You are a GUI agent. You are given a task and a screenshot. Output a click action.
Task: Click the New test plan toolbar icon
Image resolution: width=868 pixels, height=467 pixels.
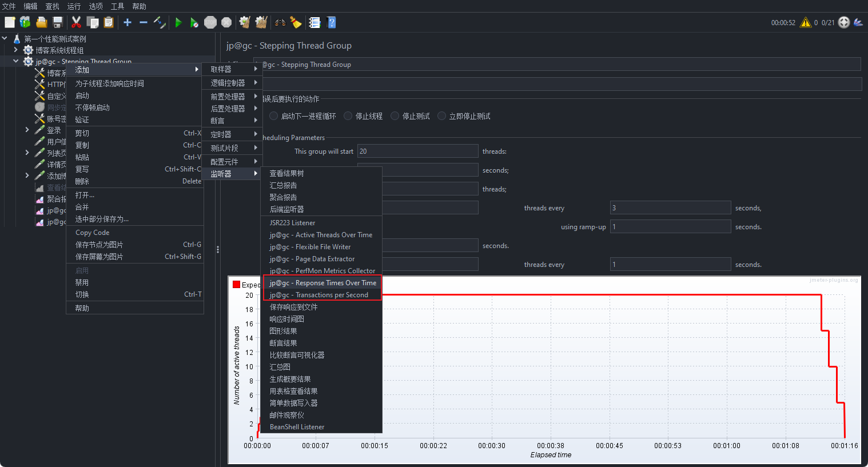tap(10, 22)
